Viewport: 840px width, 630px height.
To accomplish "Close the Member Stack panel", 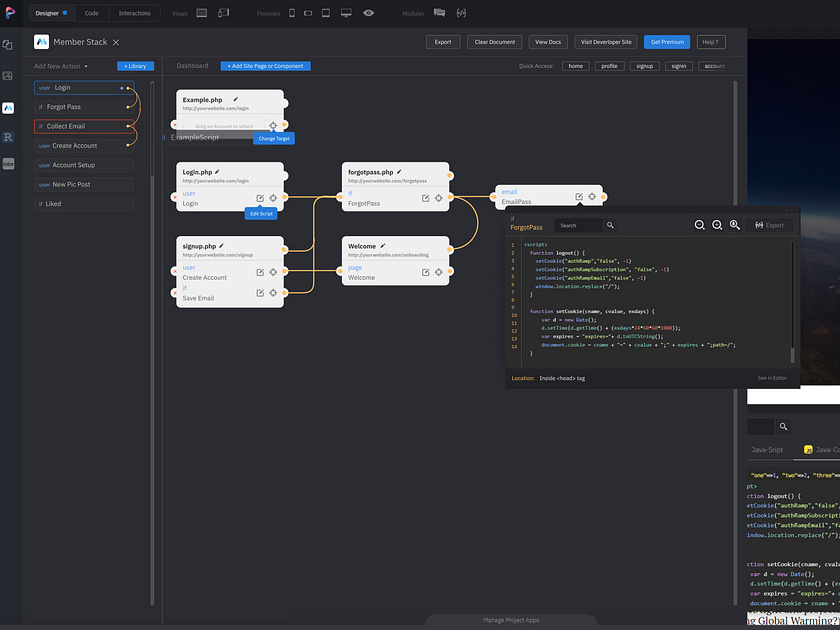I will point(116,42).
